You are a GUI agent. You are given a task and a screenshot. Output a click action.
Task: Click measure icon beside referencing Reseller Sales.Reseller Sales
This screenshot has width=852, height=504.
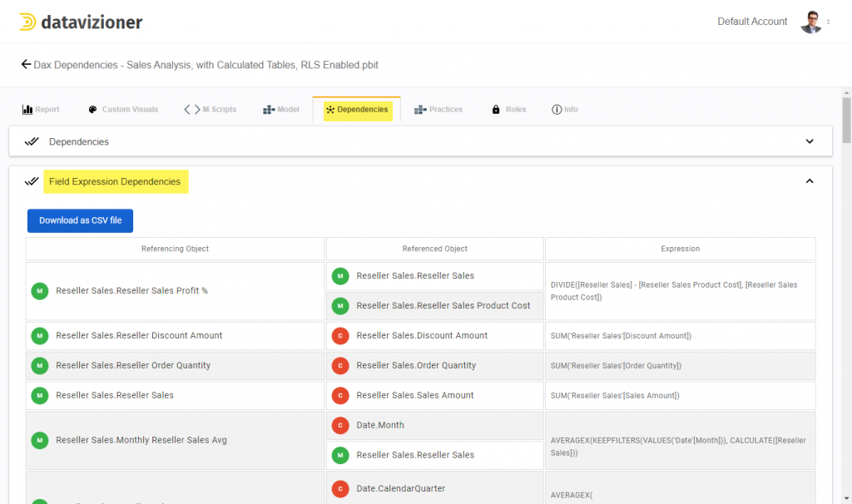pos(40,395)
